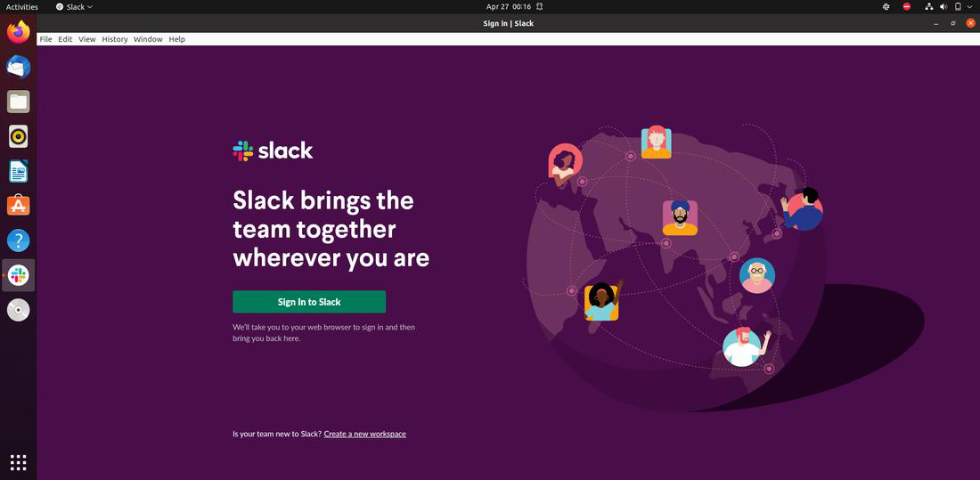
Task: Show Applications grid at dock bottom
Action: [18, 462]
